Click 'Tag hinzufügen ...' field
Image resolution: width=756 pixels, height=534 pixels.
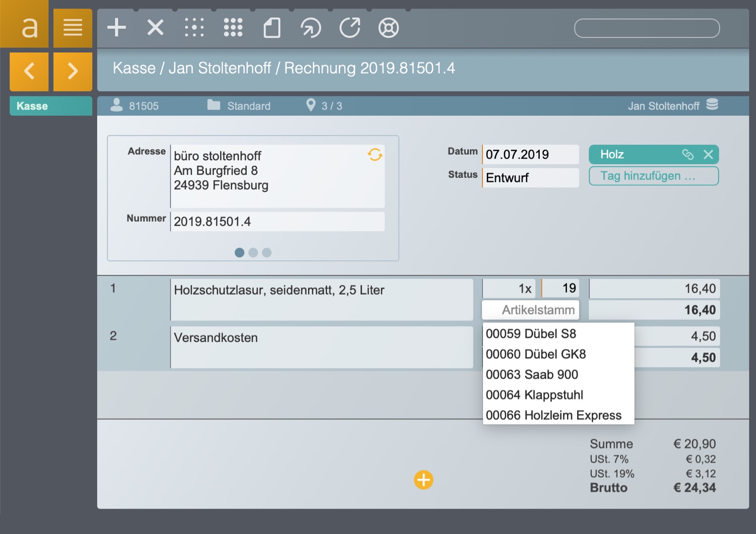tap(654, 176)
